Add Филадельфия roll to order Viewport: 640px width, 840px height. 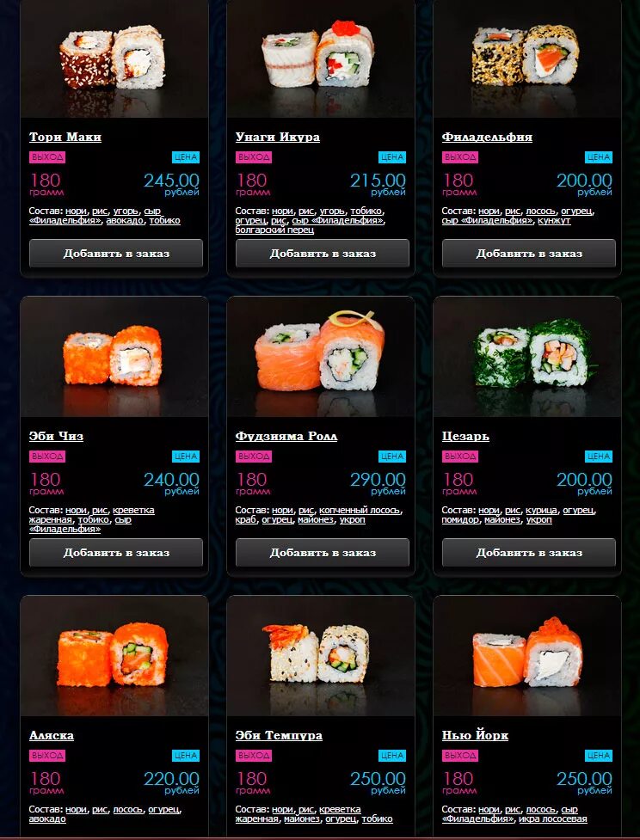click(x=528, y=254)
